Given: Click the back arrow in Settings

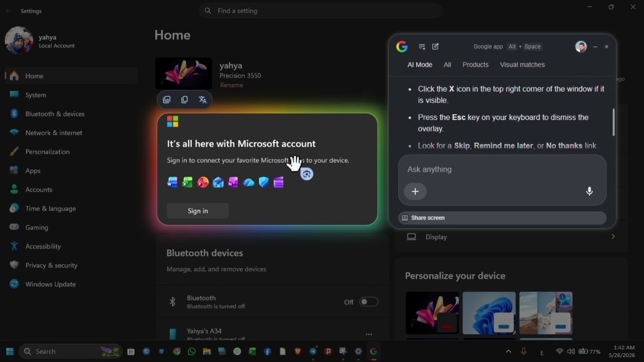Looking at the screenshot, I should (9, 11).
